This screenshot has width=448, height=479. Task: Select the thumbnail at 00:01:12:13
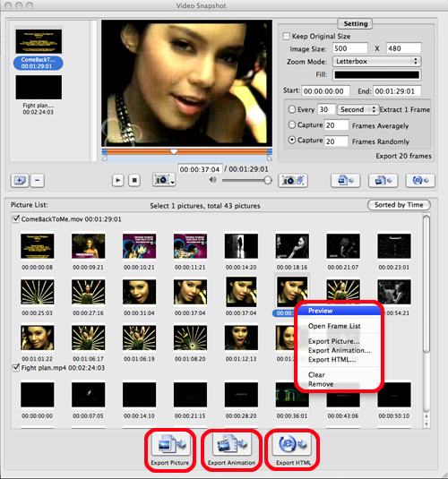point(241,338)
